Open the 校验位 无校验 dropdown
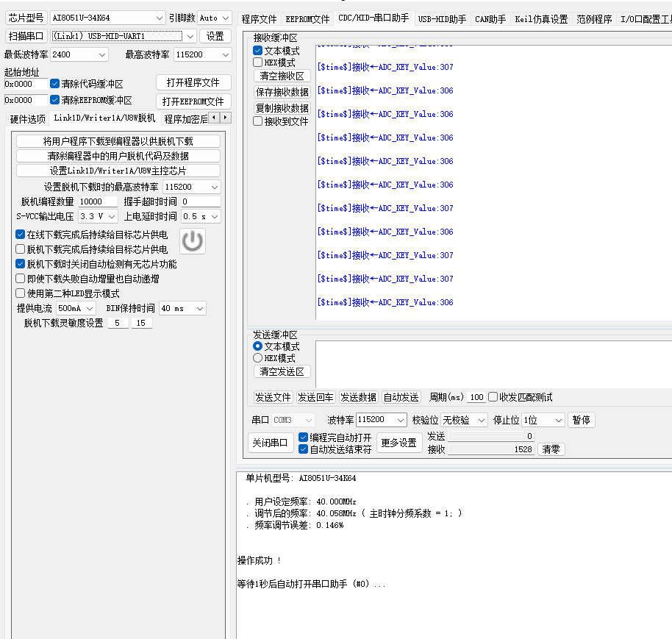The image size is (672, 639). (465, 420)
